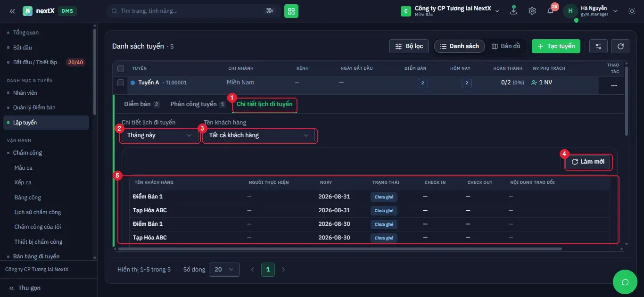The width and height of the screenshot is (644, 297).
Task: Open the Tất cả khách hàng dropdown
Action: [x=259, y=135]
